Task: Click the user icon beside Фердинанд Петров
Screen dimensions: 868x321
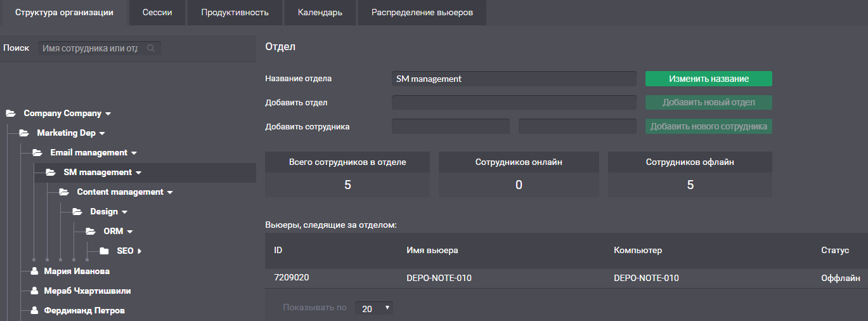Action: (x=35, y=311)
